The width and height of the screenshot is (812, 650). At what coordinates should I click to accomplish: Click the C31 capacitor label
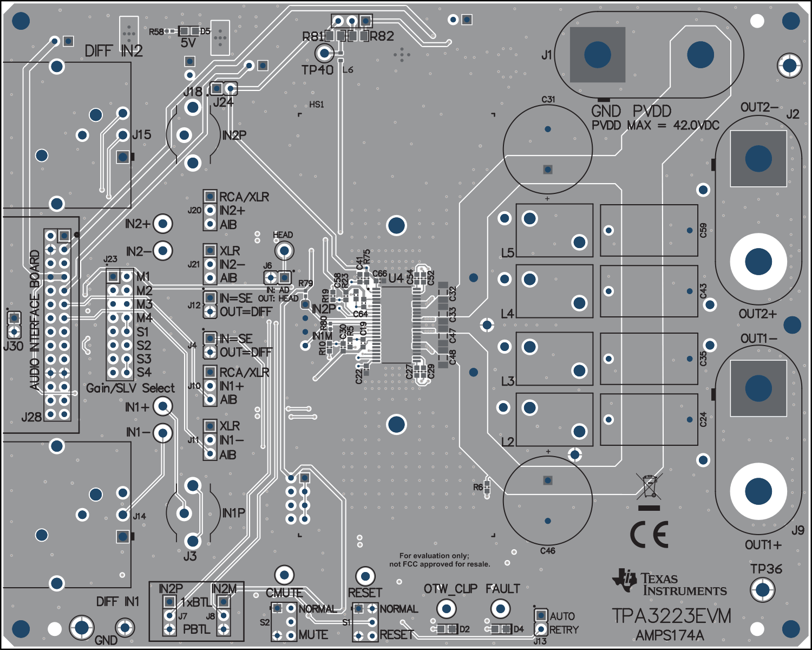coord(548,100)
